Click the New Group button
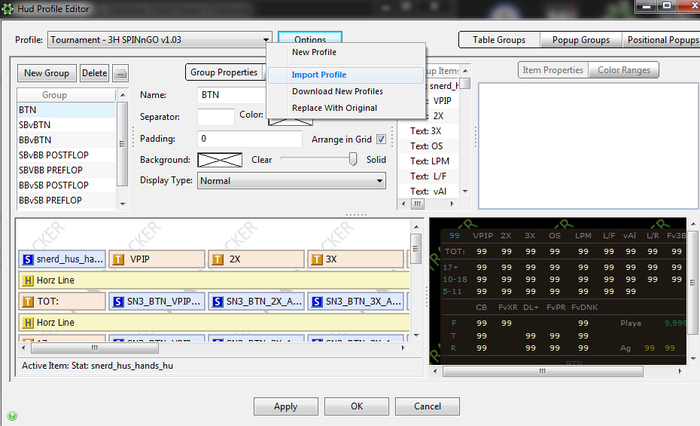This screenshot has width=700, height=426. click(47, 73)
